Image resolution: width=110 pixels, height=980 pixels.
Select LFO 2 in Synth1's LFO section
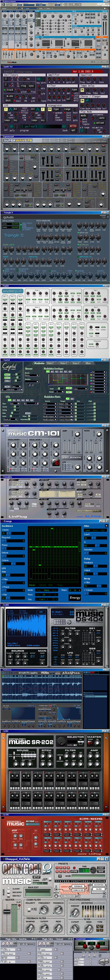(x=43, y=109)
